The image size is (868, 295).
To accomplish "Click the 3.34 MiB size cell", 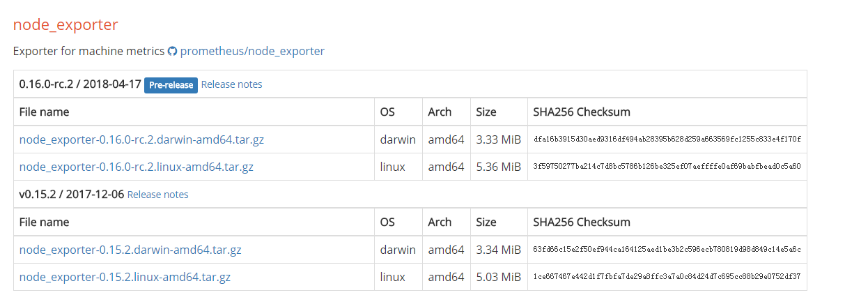I will (x=498, y=250).
